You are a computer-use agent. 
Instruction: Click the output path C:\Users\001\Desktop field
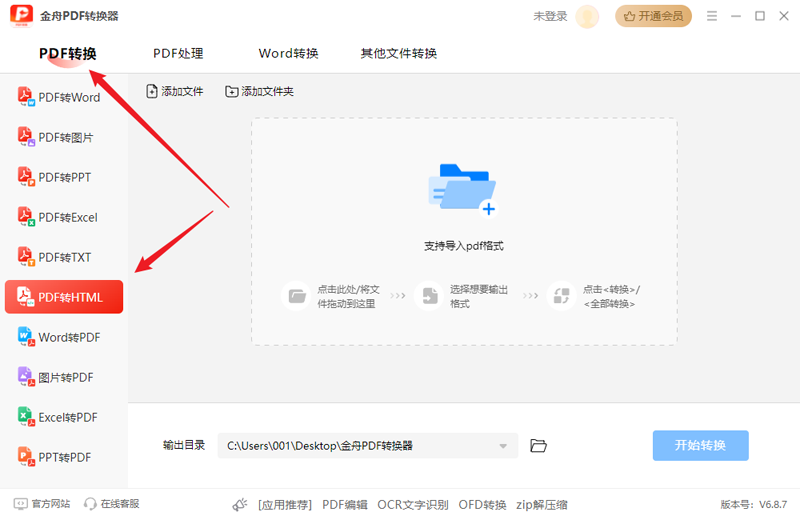click(x=367, y=446)
